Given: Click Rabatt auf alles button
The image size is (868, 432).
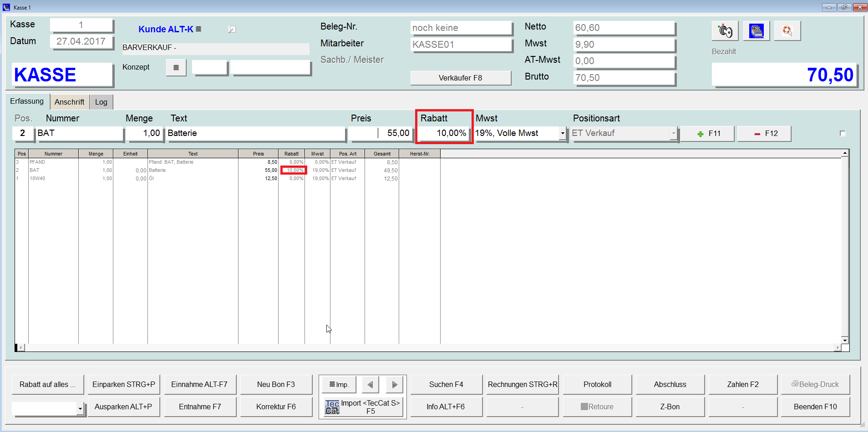Looking at the screenshot, I should [x=47, y=384].
